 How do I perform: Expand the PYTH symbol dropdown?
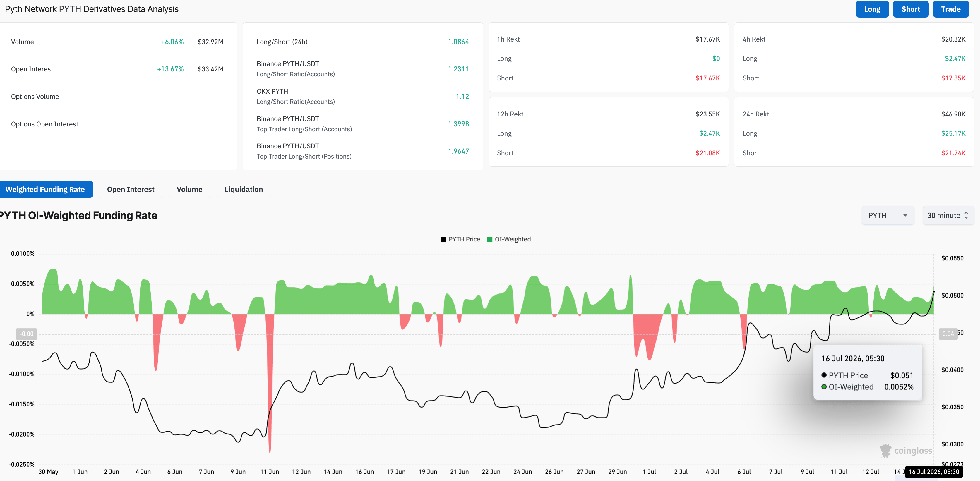(x=888, y=215)
